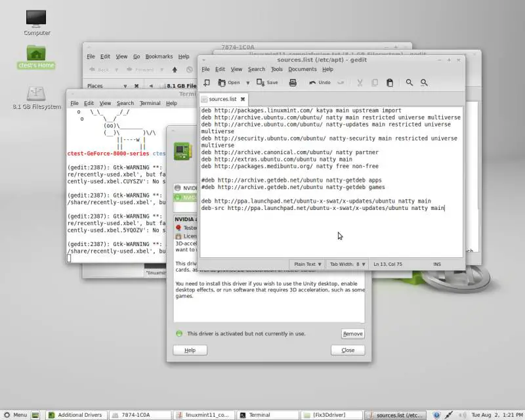Switch to sources.list in the taskbar
525x420 pixels.
point(395,415)
